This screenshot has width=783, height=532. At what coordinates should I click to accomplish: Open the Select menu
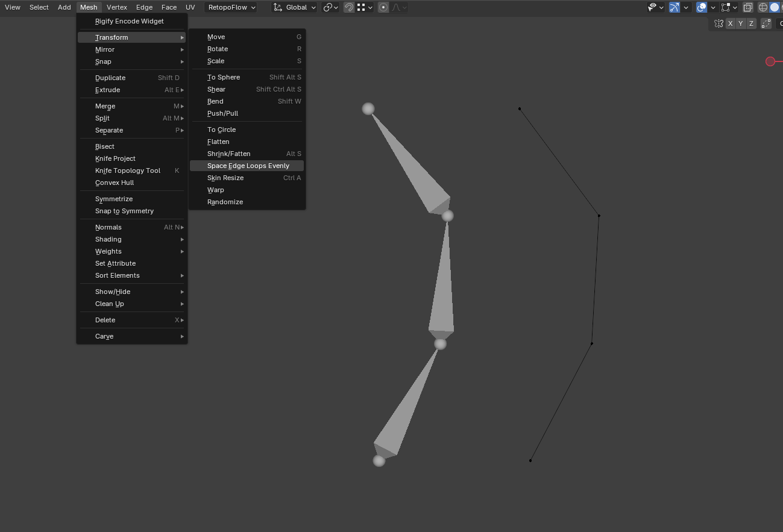click(x=39, y=7)
